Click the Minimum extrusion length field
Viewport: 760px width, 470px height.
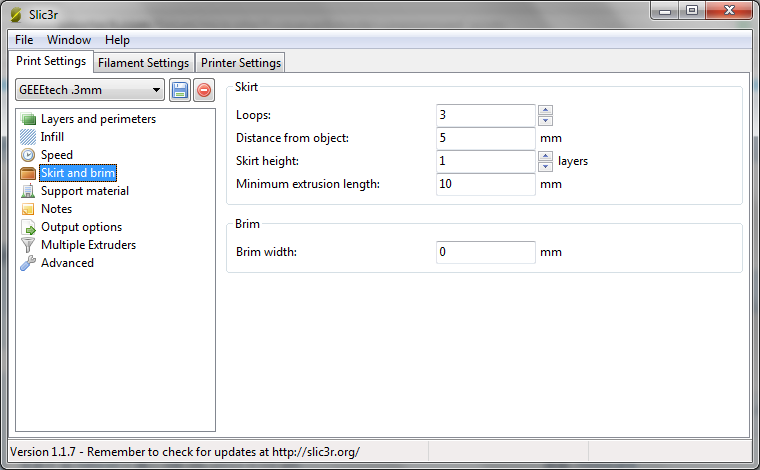[486, 184]
